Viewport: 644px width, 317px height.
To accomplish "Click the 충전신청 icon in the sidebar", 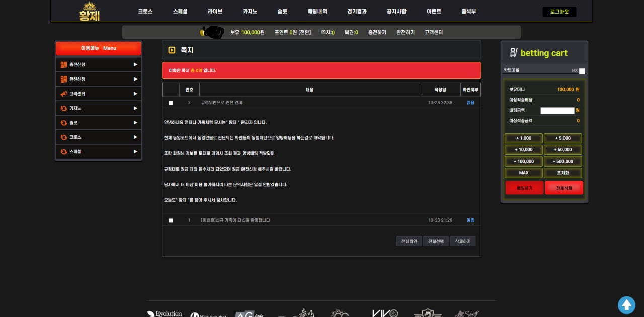I will click(x=64, y=65).
